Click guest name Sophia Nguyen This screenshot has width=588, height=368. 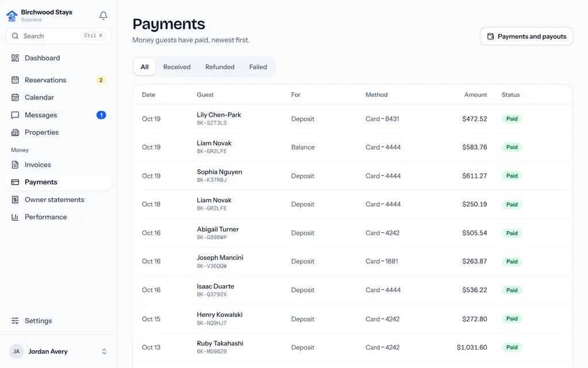pos(219,172)
